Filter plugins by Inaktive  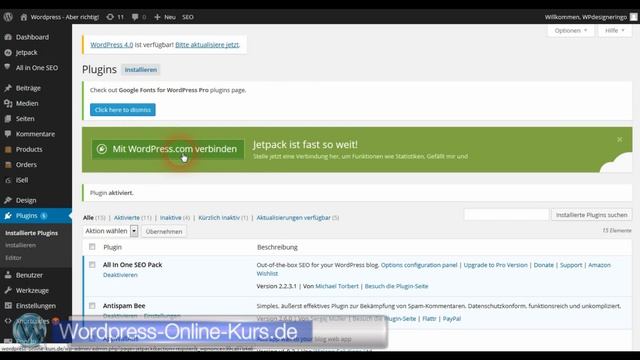click(x=171, y=218)
